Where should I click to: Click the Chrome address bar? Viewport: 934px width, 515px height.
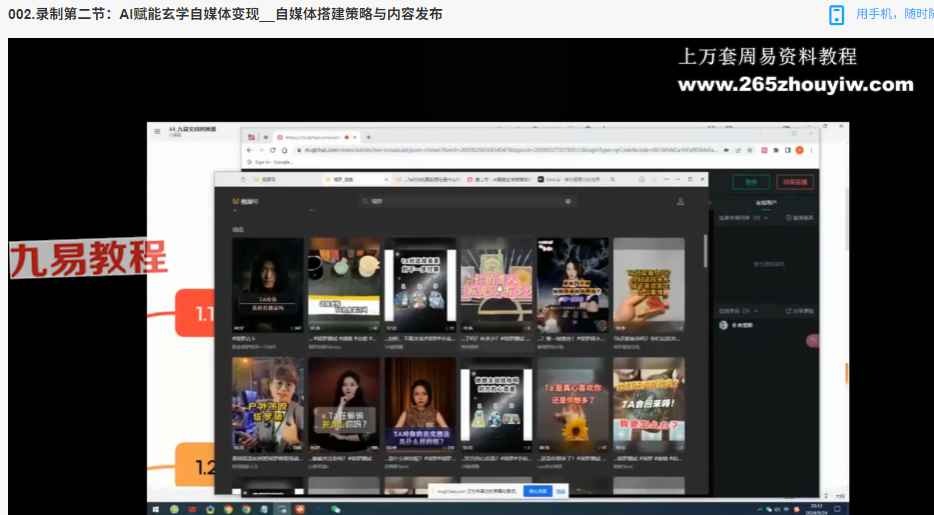pyautogui.click(x=500, y=150)
